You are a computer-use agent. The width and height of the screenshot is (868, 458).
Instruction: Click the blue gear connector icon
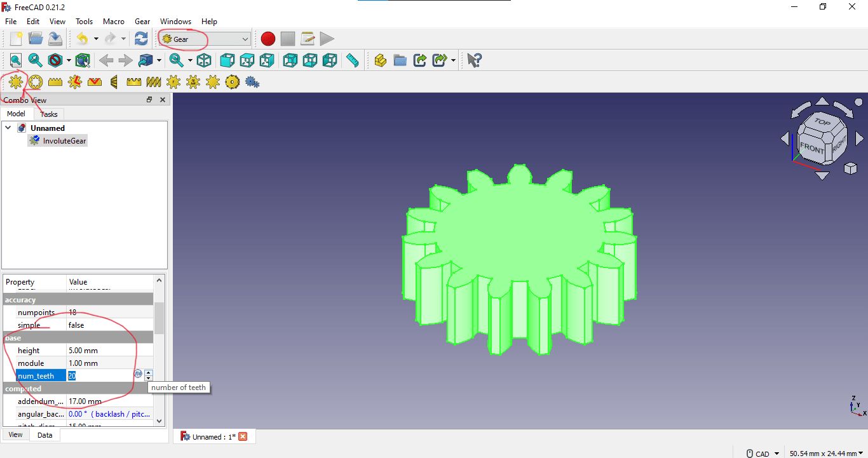[x=252, y=81]
